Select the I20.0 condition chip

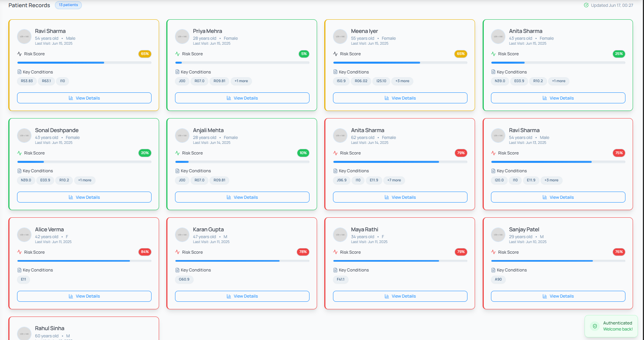[499, 180]
